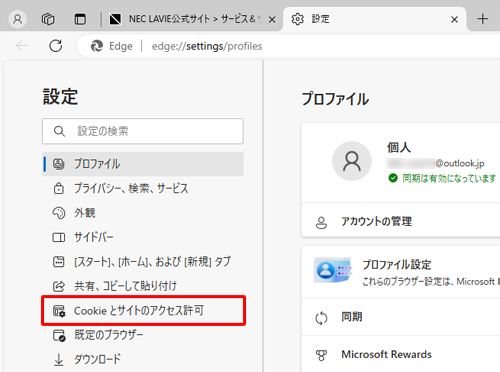Open プロファイル設定 card

click(401, 272)
